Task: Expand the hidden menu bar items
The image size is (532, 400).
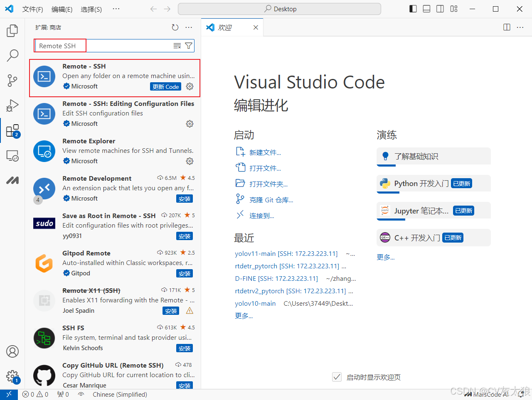Action: (x=116, y=9)
